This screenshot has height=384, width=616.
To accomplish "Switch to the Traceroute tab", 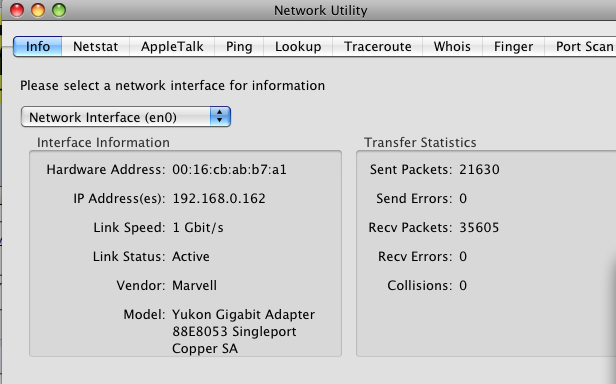I will (378, 46).
